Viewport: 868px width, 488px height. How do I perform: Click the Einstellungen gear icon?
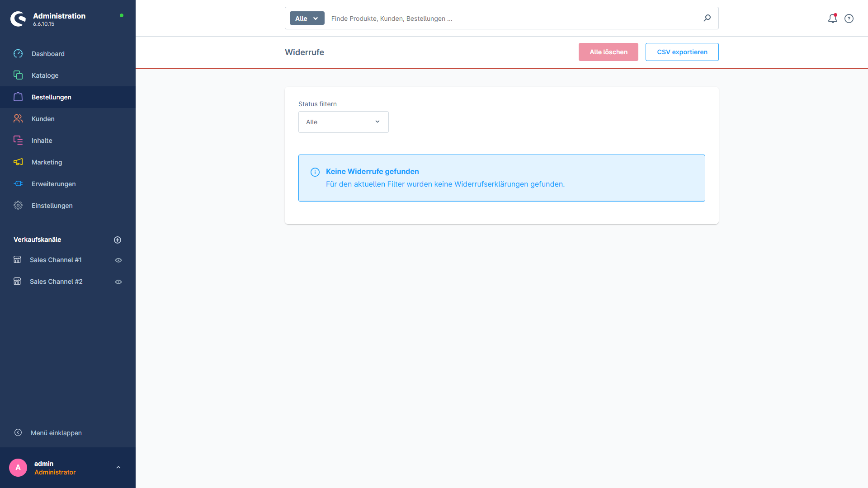point(18,206)
